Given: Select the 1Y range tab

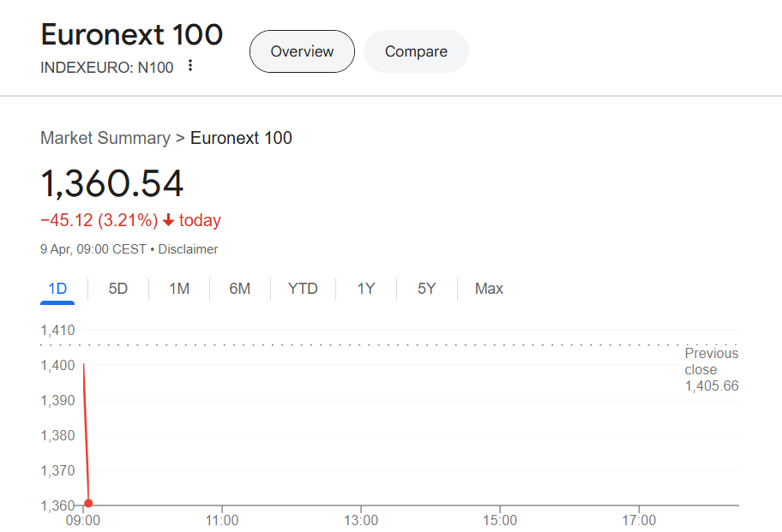Looking at the screenshot, I should (x=366, y=289).
